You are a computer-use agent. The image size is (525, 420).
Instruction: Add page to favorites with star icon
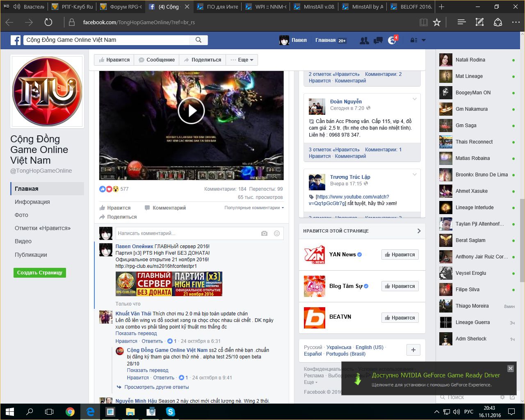pos(437,22)
